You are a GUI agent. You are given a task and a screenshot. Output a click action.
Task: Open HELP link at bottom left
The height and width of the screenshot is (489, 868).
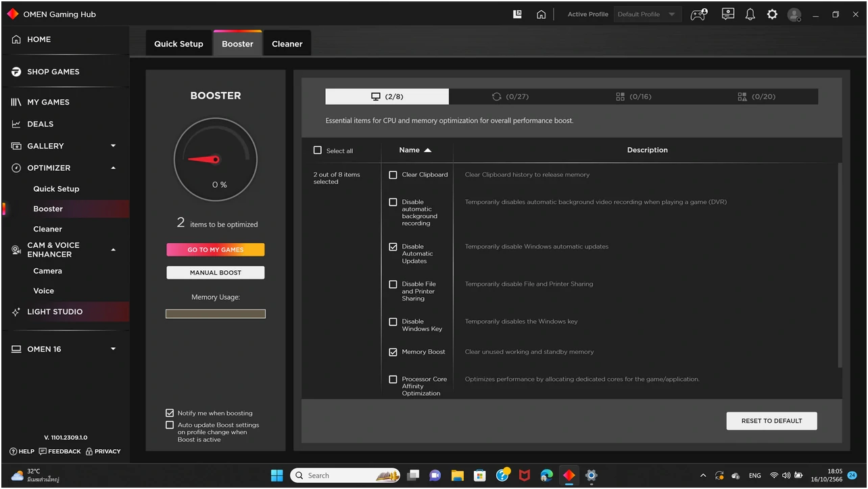coord(22,451)
